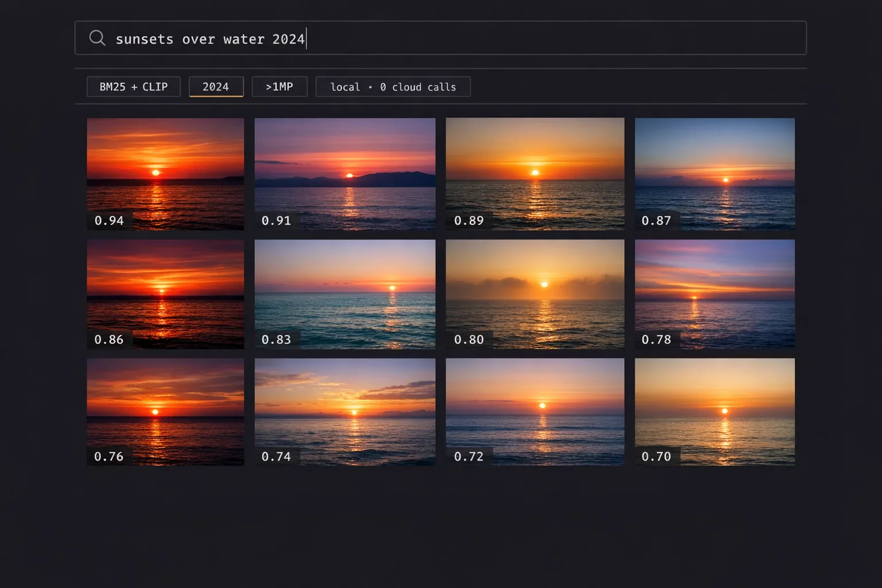Click the 0.94 score label badge
The image size is (882, 588).
tap(109, 220)
